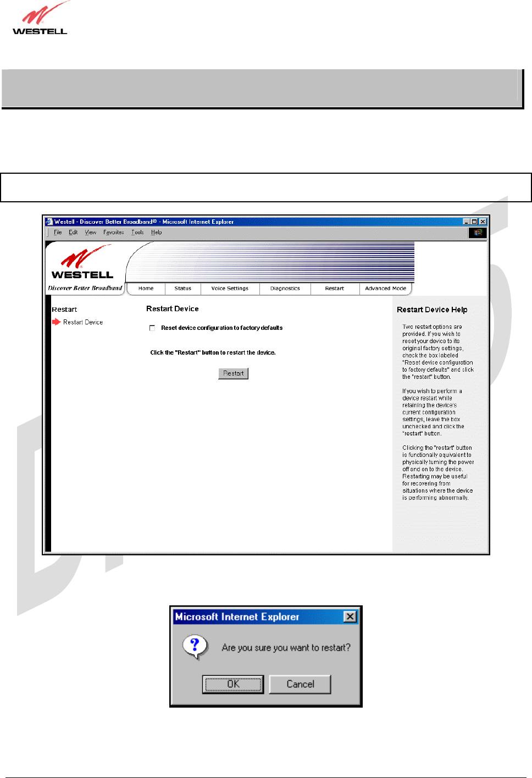Switch to Advanced Mode tab
Screen dimensions: 532x778
click(385, 289)
